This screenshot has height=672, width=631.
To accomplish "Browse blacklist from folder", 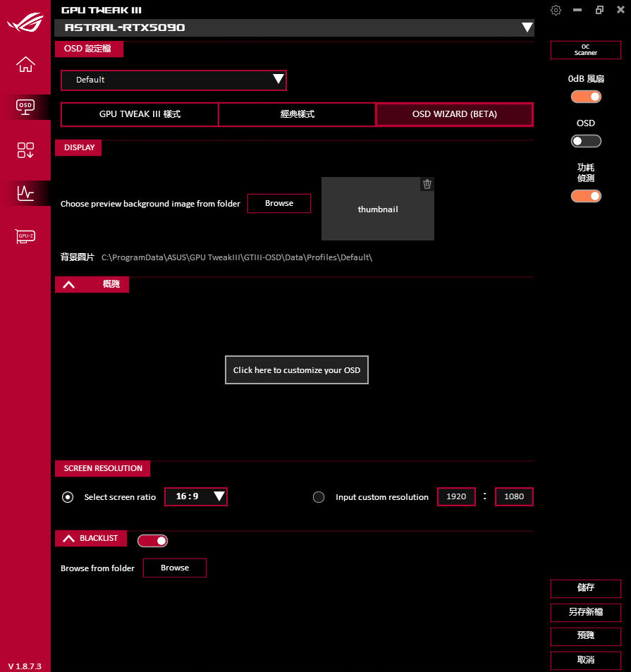I will pyautogui.click(x=174, y=568).
